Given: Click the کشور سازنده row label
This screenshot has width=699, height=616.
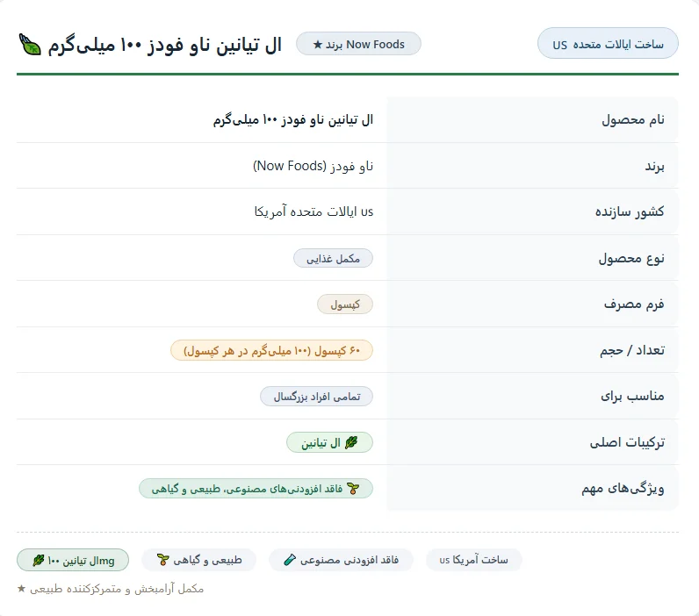Looking at the screenshot, I should 630,211.
